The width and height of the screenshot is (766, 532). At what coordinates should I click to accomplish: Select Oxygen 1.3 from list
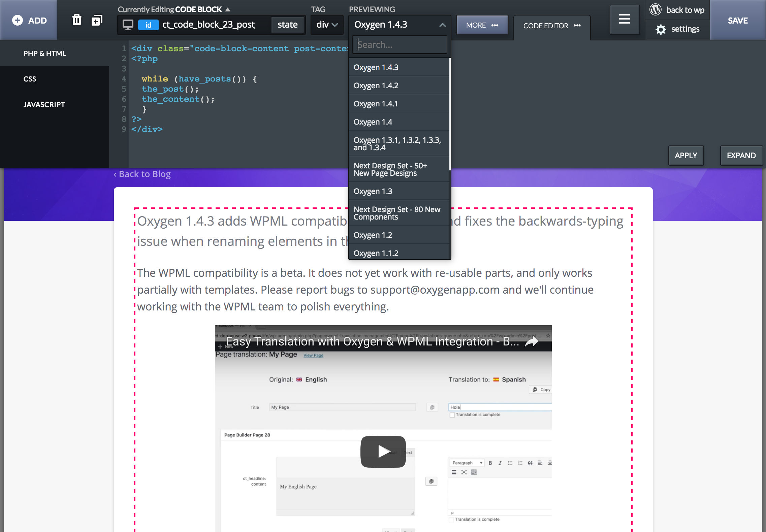399,191
